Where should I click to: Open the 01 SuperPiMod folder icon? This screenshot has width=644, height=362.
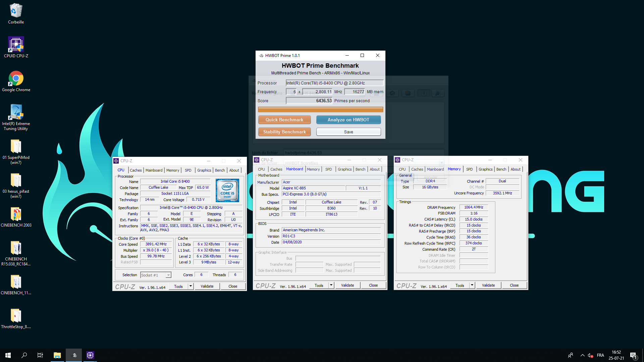[x=16, y=152]
